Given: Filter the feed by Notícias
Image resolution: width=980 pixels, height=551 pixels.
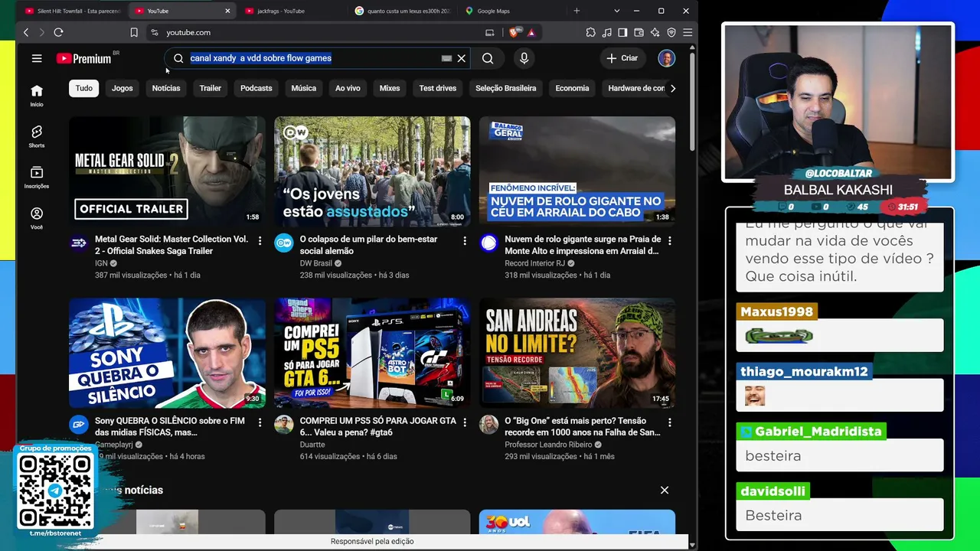Looking at the screenshot, I should tap(166, 88).
